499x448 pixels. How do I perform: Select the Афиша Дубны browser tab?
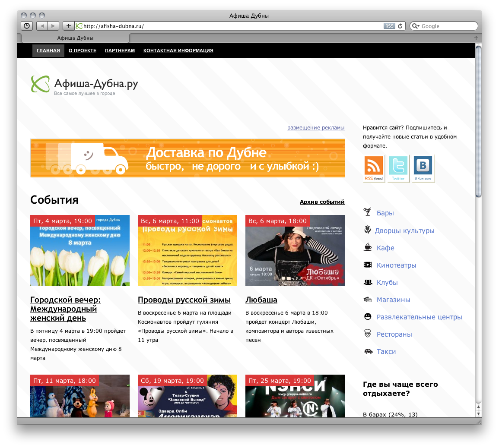click(76, 38)
